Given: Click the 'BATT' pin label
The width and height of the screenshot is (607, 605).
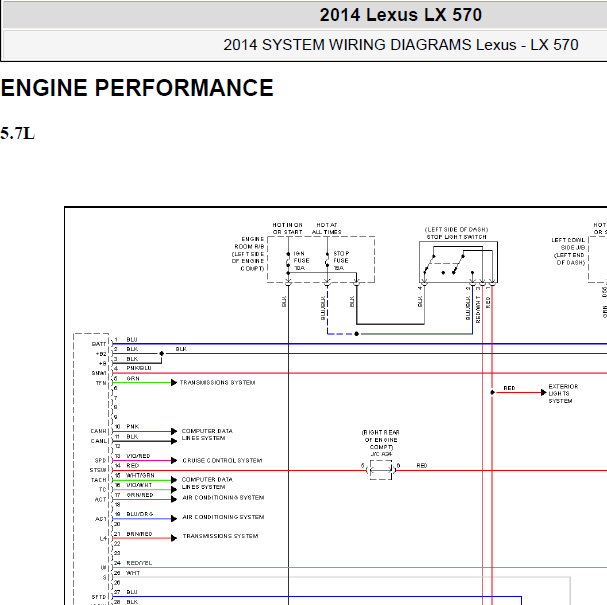Looking at the screenshot, I should [x=99, y=344].
